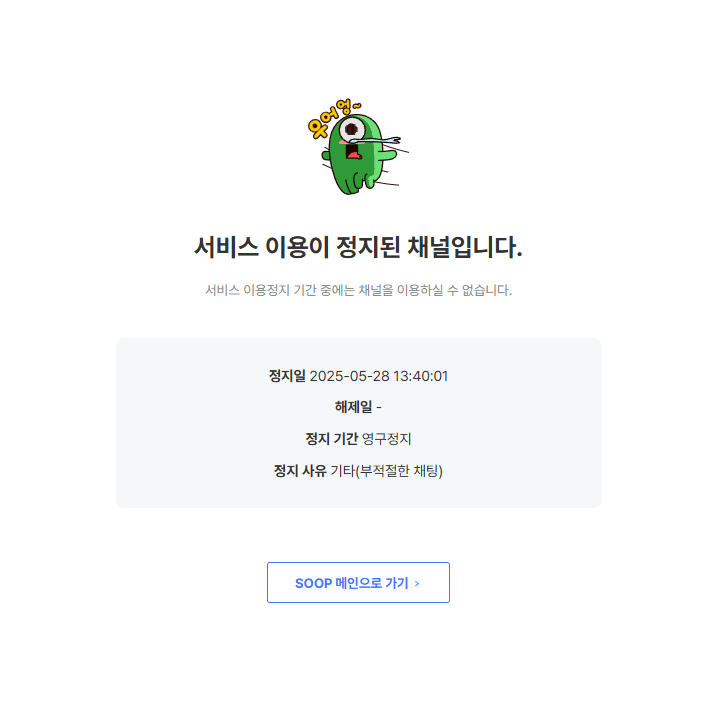
Task: Click the '영구정지' value text
Action: pos(386,438)
